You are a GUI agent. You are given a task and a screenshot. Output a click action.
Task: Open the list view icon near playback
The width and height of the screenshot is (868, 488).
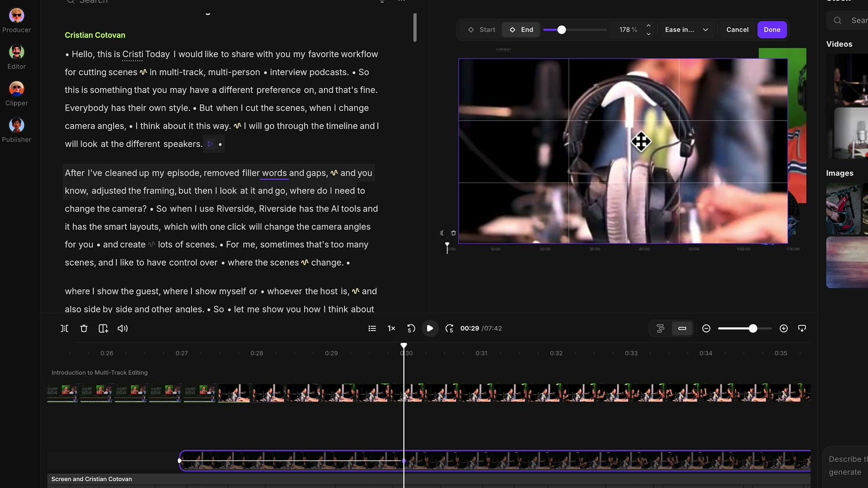click(372, 328)
